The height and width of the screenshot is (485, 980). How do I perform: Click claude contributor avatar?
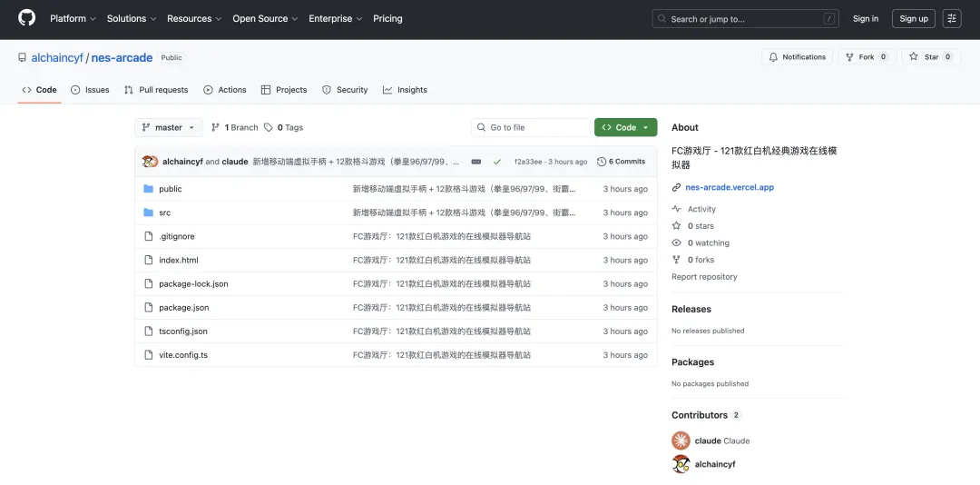point(681,440)
